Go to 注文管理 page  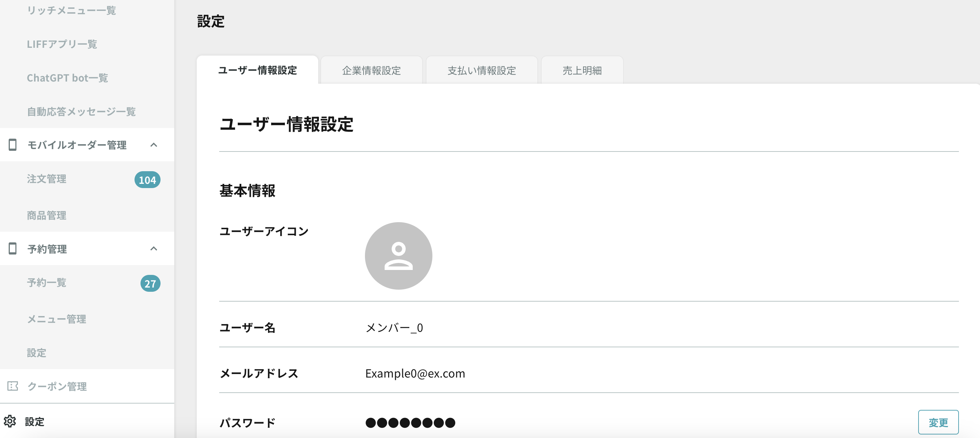(x=46, y=179)
